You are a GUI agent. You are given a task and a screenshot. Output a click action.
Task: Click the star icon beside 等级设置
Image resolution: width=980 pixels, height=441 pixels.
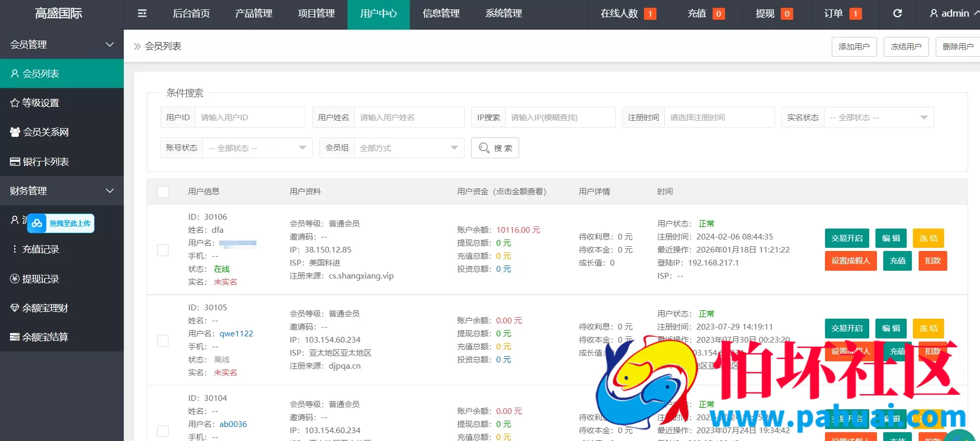tap(15, 103)
